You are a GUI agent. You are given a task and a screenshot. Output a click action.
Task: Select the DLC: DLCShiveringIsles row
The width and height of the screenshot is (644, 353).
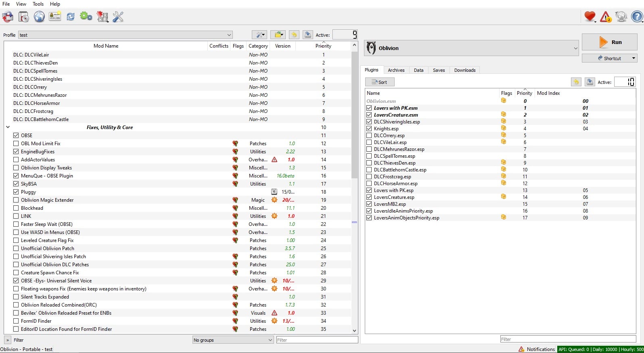[x=178, y=79]
